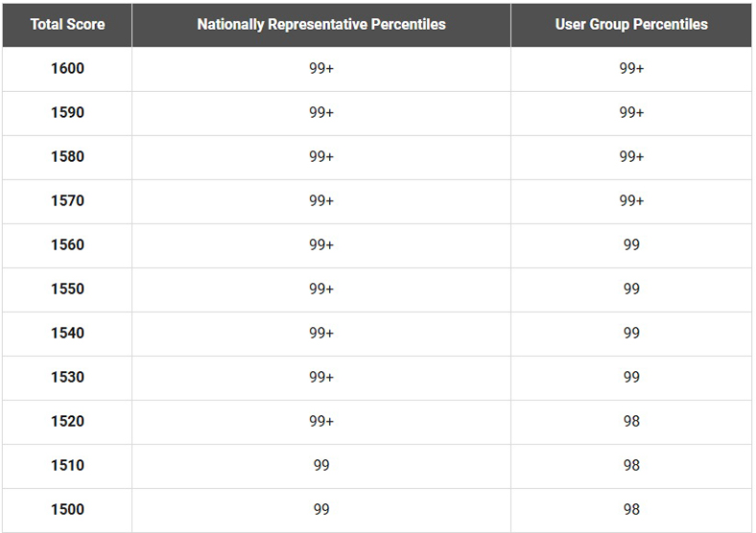Click the Total Score column header
The height and width of the screenshot is (533, 756).
(x=67, y=24)
